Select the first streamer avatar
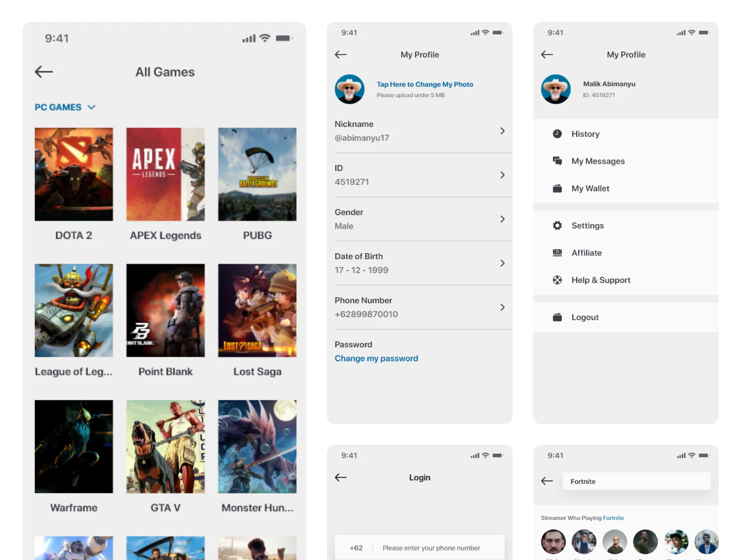Screen dimensions: 741x560 tap(553, 542)
